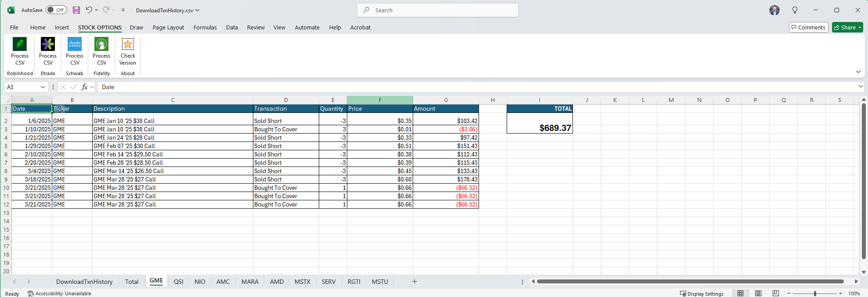Open Customize Quick Access Toolbar dropdown

(x=123, y=10)
